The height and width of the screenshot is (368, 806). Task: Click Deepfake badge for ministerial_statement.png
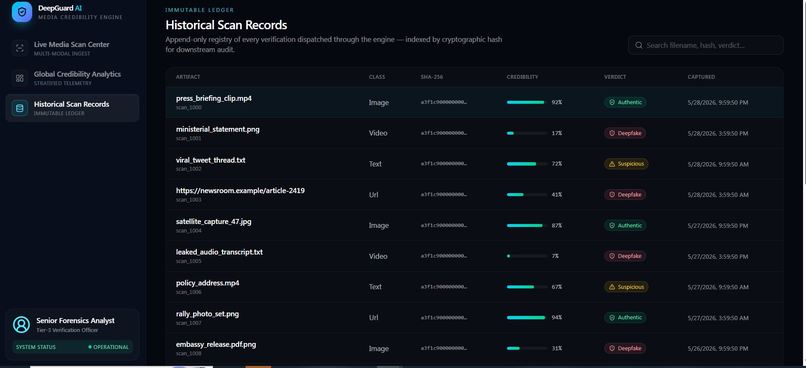(625, 133)
